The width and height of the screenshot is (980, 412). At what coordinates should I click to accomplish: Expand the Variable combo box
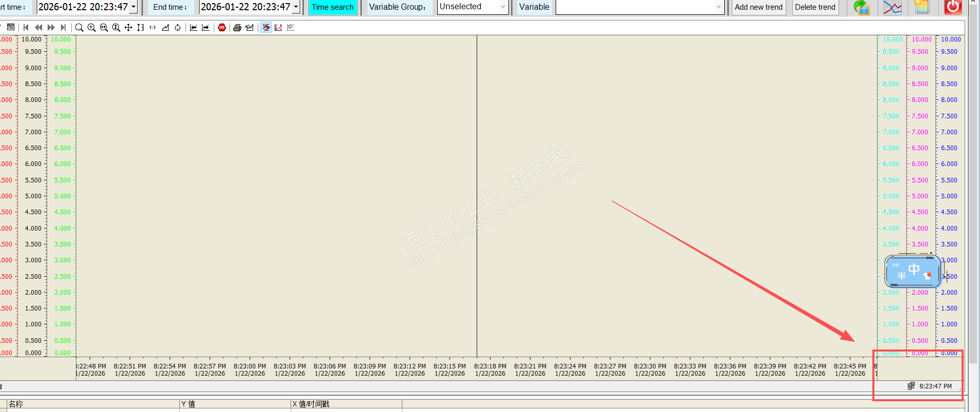point(719,7)
